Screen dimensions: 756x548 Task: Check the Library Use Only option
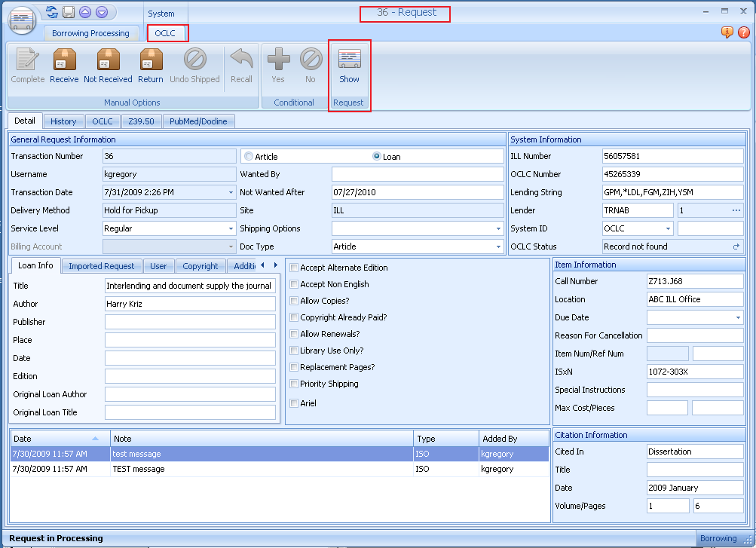click(294, 351)
